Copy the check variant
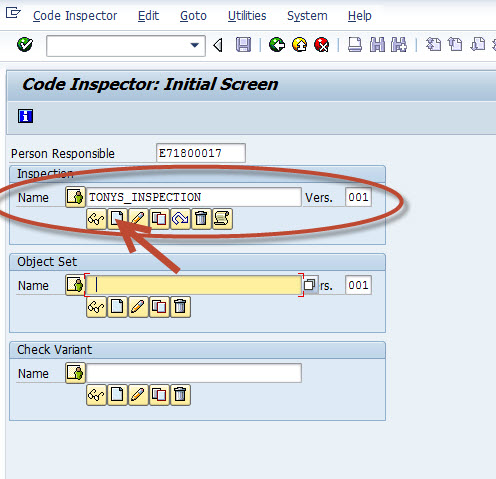 tap(159, 395)
